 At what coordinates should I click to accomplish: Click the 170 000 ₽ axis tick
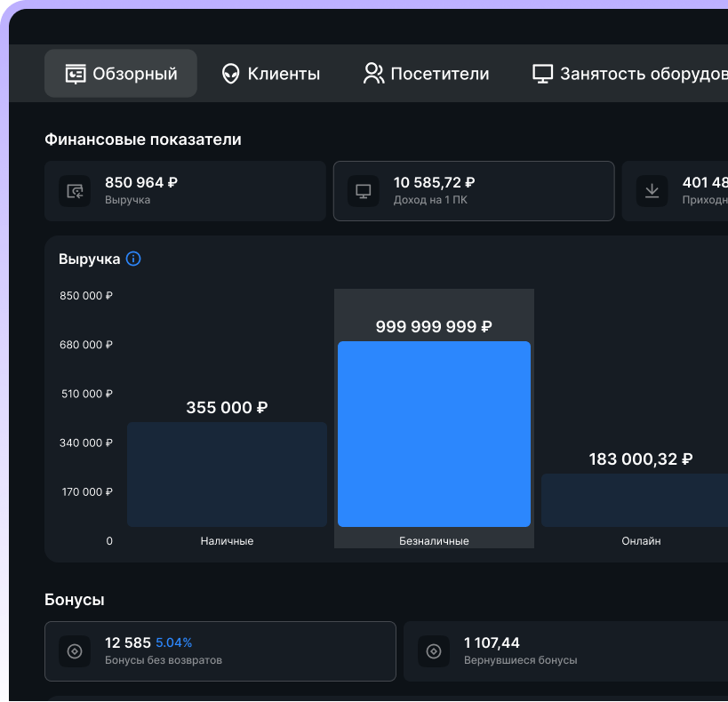click(87, 491)
